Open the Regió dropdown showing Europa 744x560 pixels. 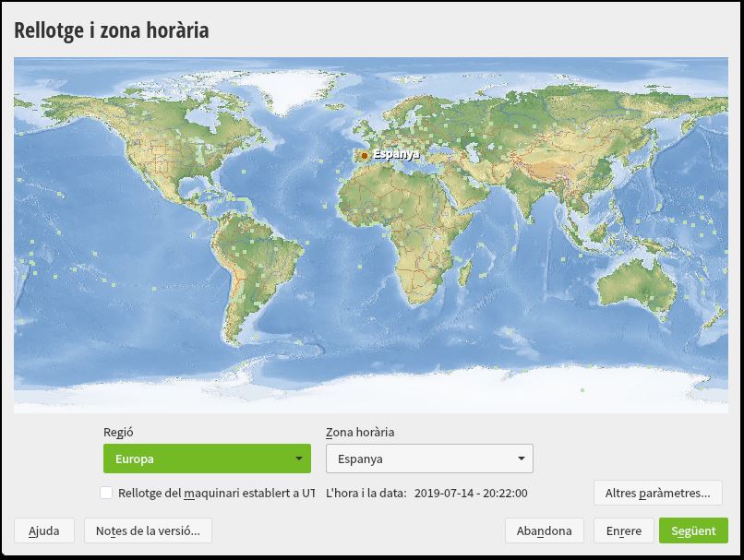click(207, 459)
